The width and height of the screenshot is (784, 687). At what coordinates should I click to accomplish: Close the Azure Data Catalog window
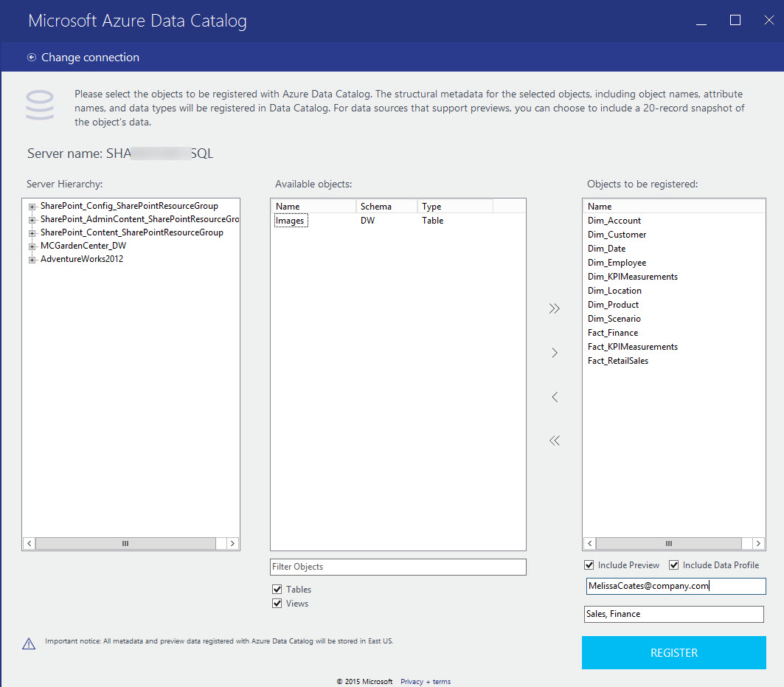tap(769, 20)
